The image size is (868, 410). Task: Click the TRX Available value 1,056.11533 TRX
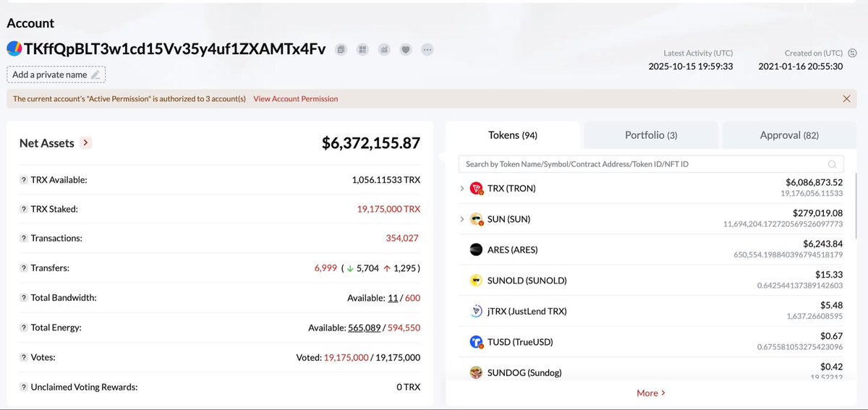coord(386,179)
